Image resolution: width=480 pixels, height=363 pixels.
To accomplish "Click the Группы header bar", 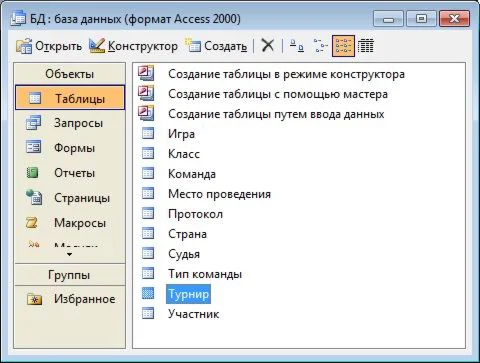I will coord(70,275).
